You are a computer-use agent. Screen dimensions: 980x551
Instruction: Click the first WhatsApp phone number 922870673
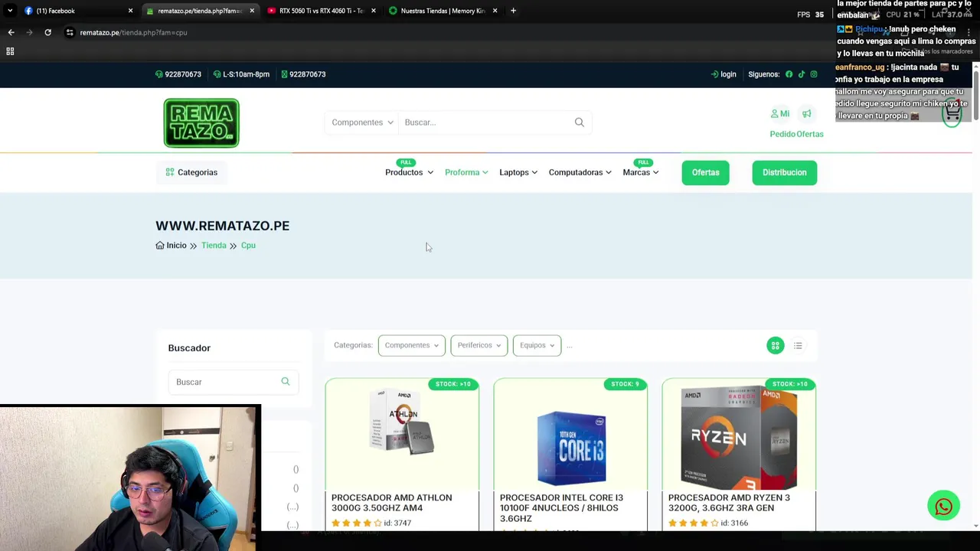[x=178, y=74]
